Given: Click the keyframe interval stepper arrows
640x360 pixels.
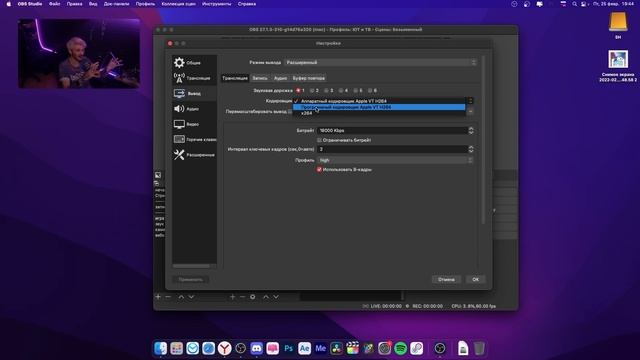Looking at the screenshot, I should (471, 149).
